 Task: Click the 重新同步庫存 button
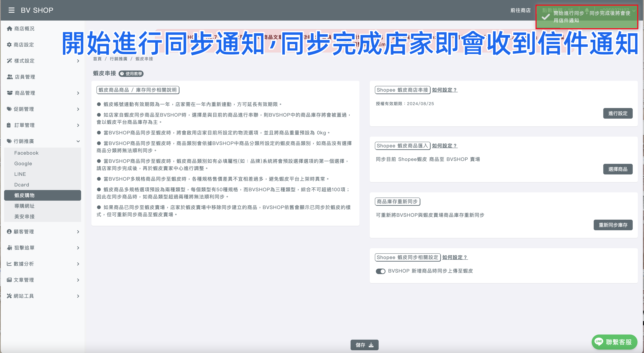613,225
